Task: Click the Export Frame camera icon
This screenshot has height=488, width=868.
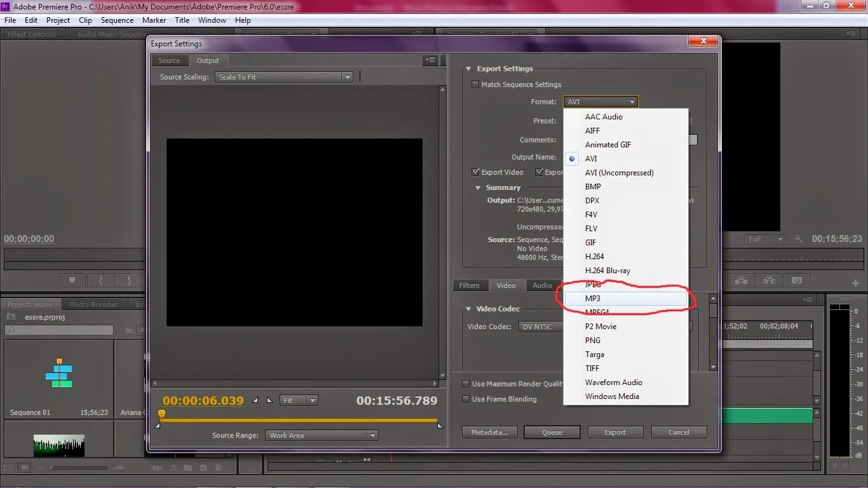Action: coord(797,280)
